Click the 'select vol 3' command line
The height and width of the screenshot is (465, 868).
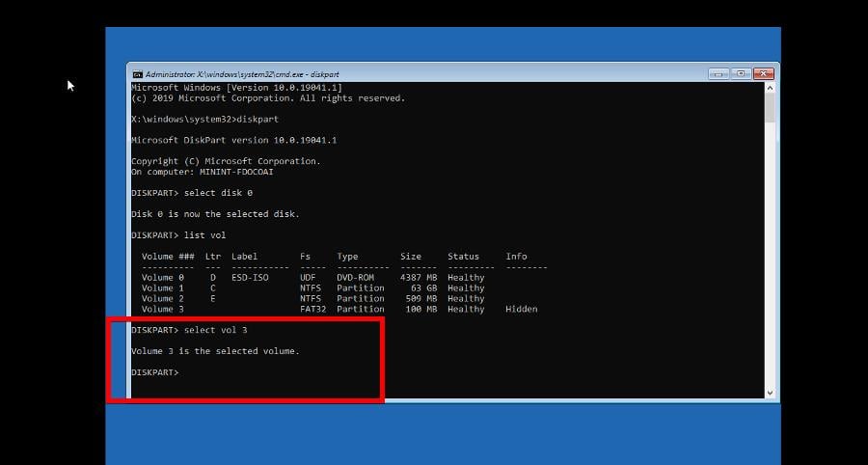tap(189, 330)
